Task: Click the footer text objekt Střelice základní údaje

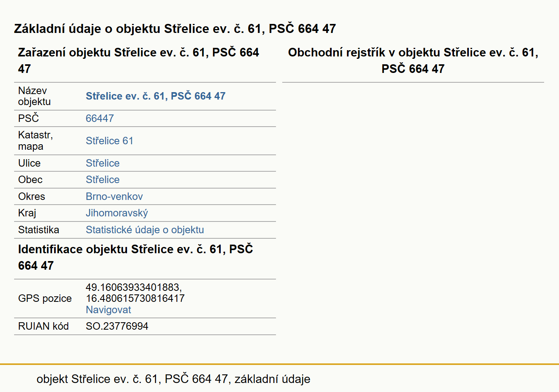Action: [173, 379]
